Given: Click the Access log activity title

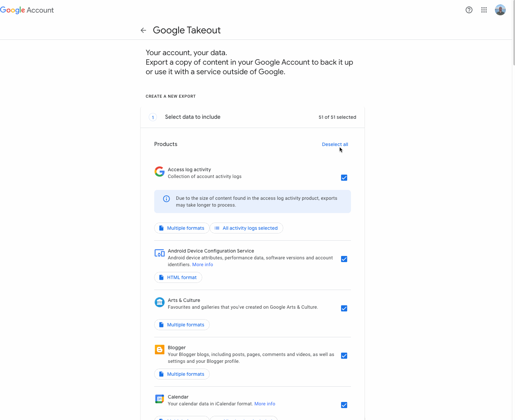Looking at the screenshot, I should (x=189, y=169).
